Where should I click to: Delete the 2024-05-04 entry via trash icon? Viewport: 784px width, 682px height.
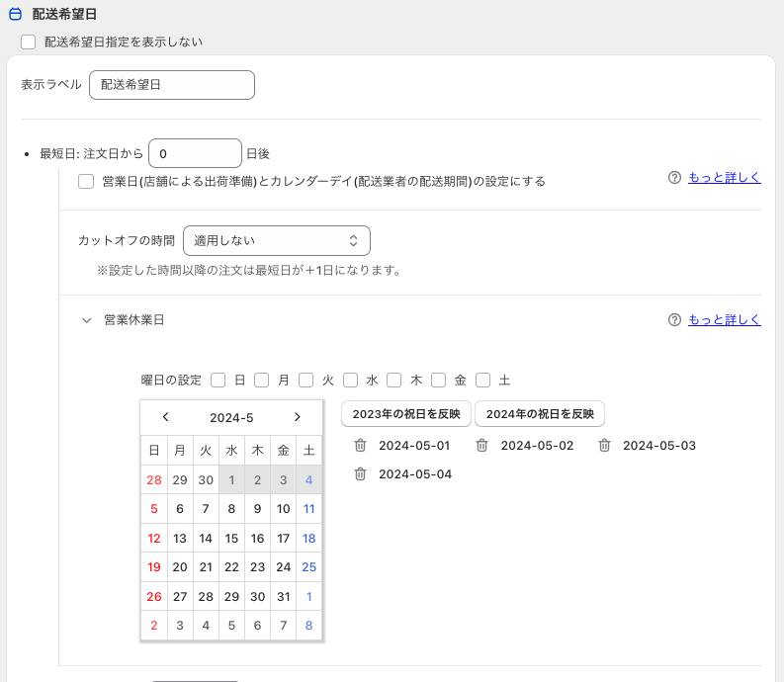pyautogui.click(x=360, y=473)
